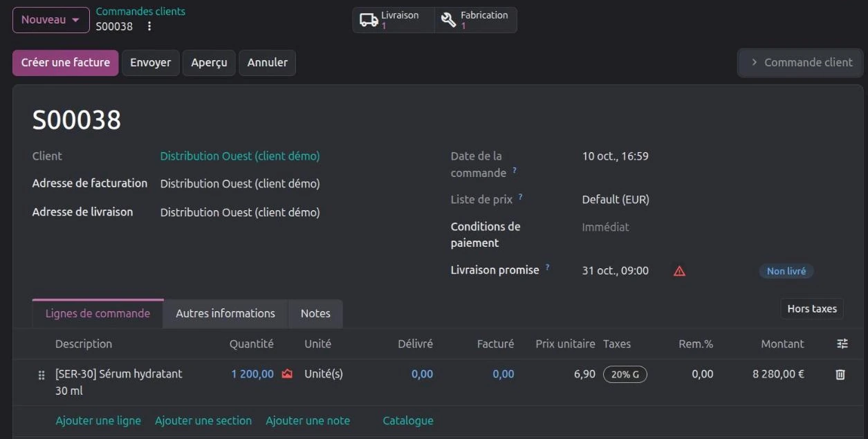Viewport: 868px width, 439px height.
Task: Click the help mark next to Liste de prix
Action: 520,197
